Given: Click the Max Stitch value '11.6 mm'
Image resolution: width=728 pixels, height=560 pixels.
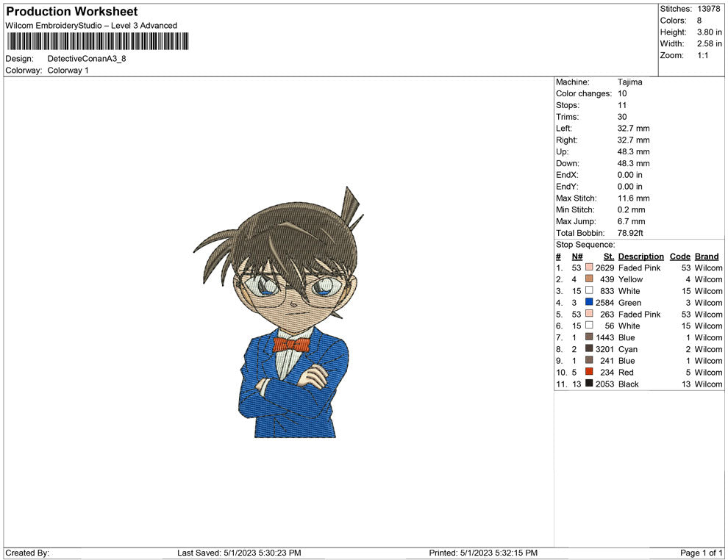Looking at the screenshot, I should tap(634, 198).
